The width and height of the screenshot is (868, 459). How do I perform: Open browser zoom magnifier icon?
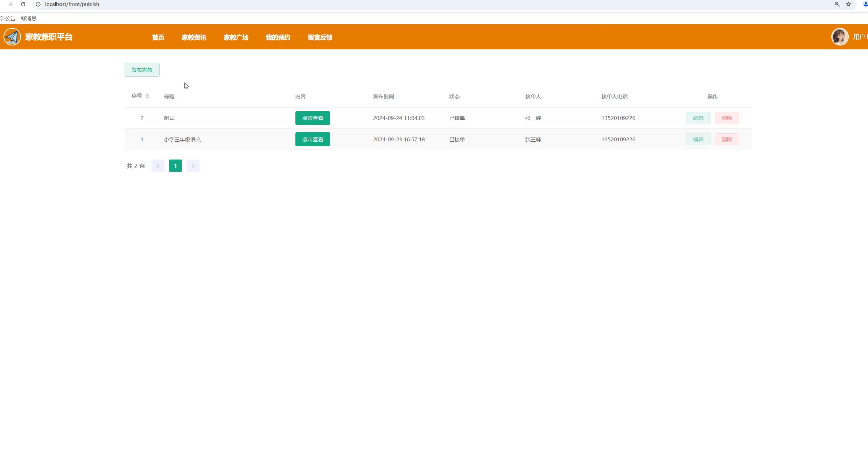coord(837,4)
